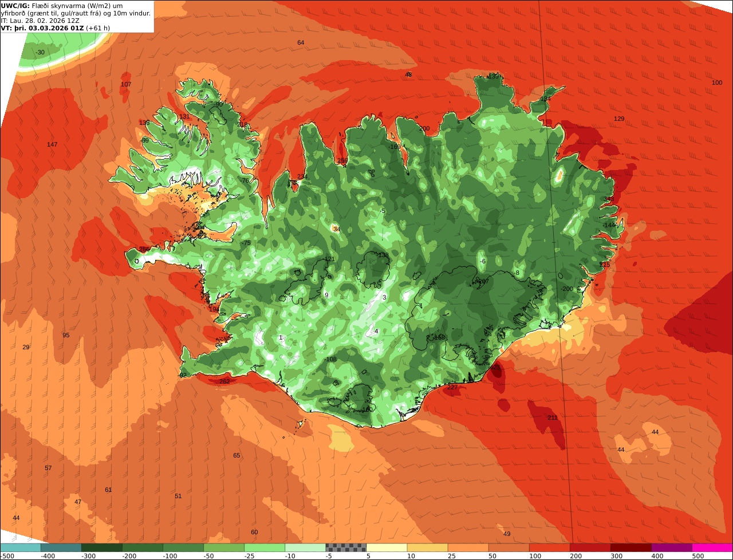Screen dimensions: 733x560
Task: Click the map value '139' at the northeast tip
Action: pos(493,76)
